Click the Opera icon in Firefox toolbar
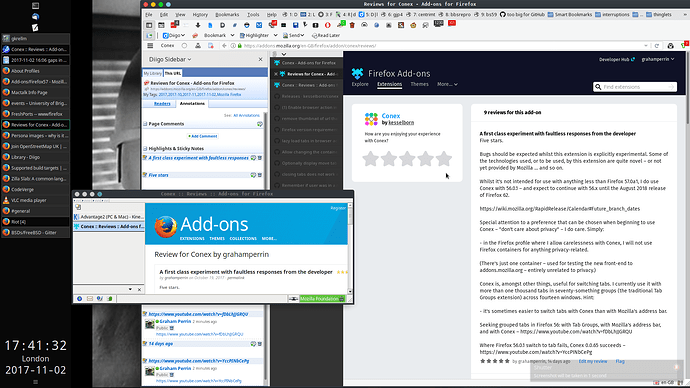The width and height of the screenshot is (690, 388). 327,25
